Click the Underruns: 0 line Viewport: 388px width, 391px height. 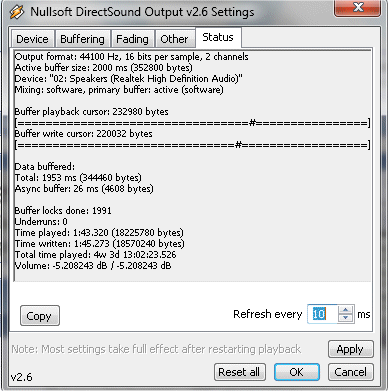(41, 222)
